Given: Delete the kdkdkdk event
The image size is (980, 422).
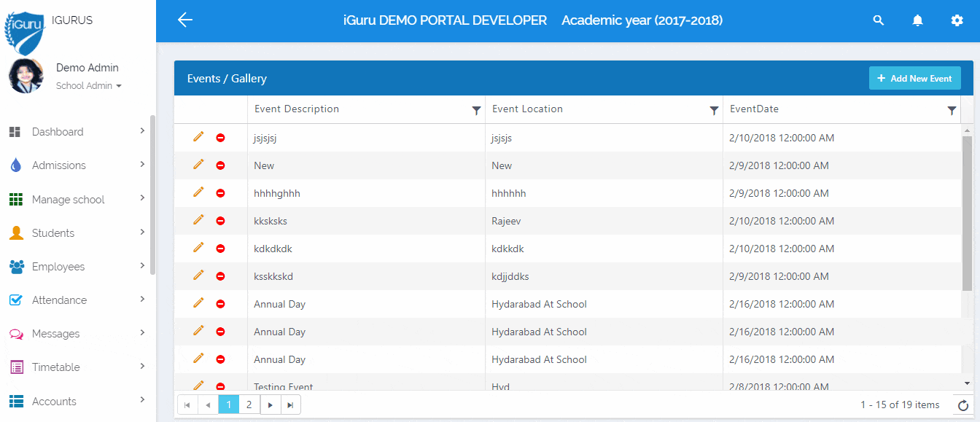Looking at the screenshot, I should click(220, 249).
